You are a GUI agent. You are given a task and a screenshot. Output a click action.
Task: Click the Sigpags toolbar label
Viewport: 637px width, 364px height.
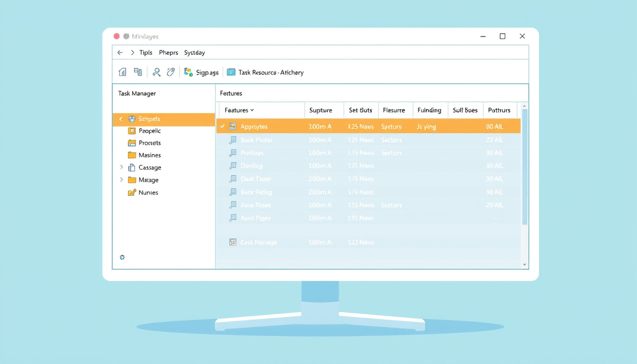207,73
